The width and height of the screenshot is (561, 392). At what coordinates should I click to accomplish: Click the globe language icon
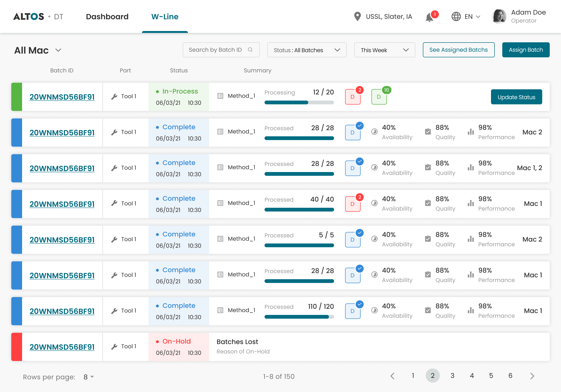coord(456,17)
